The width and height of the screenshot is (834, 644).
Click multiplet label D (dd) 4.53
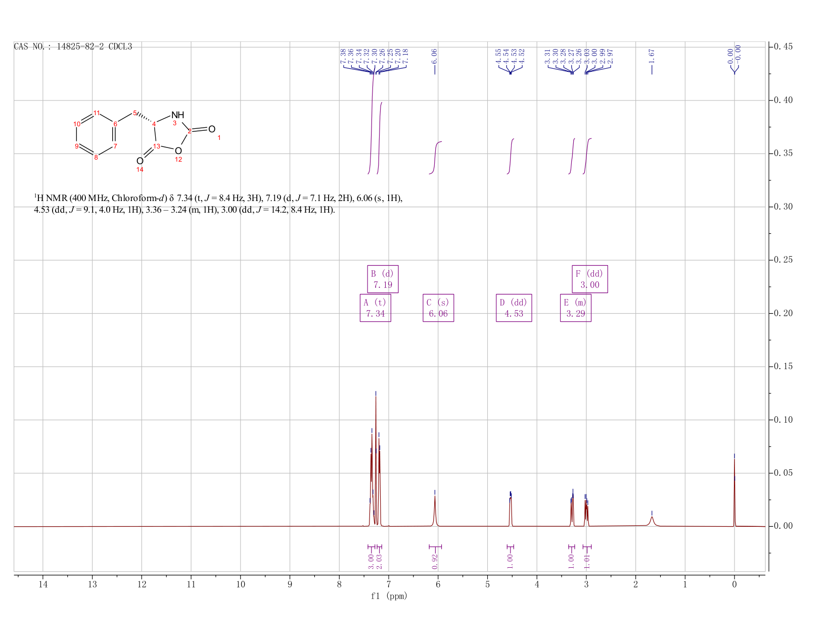[x=514, y=308]
